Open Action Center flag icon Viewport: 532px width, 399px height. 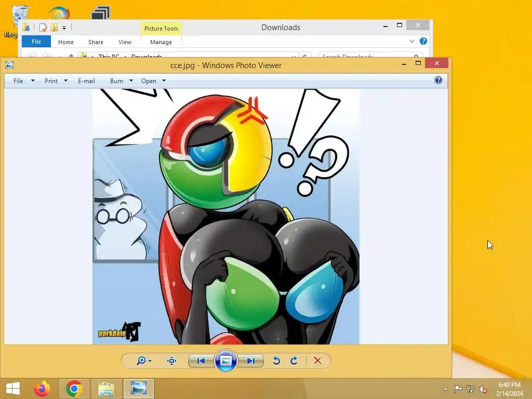[458, 389]
